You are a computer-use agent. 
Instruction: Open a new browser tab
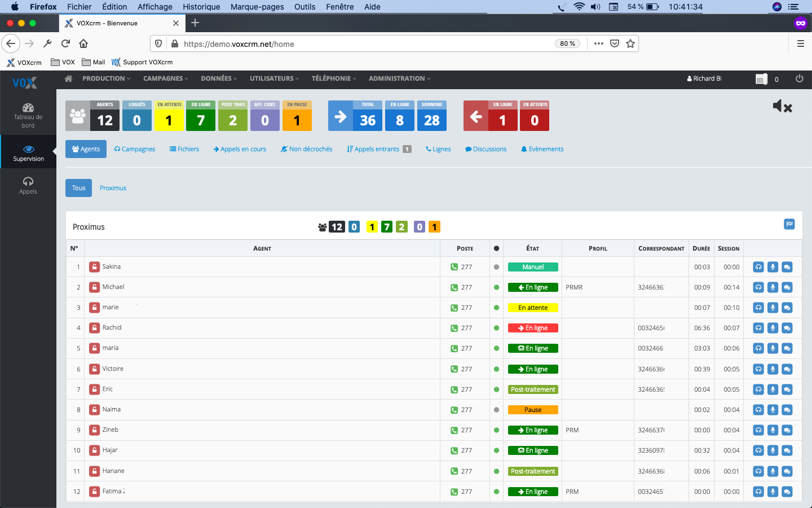(195, 23)
